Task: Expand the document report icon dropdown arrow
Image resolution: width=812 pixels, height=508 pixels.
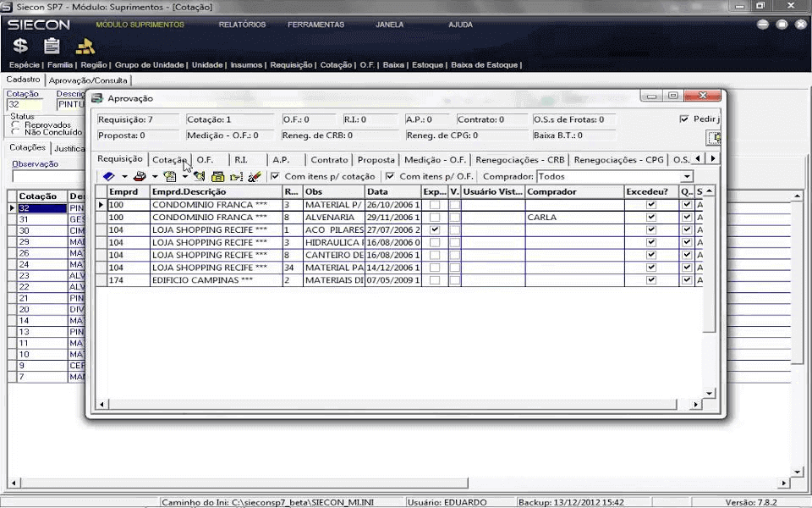Action: coord(185,176)
